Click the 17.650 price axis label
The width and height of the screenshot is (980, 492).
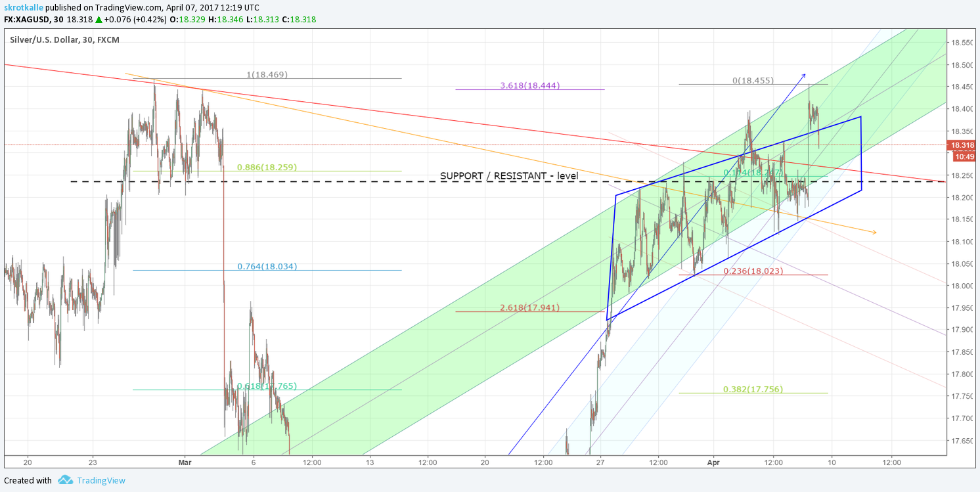pos(962,441)
